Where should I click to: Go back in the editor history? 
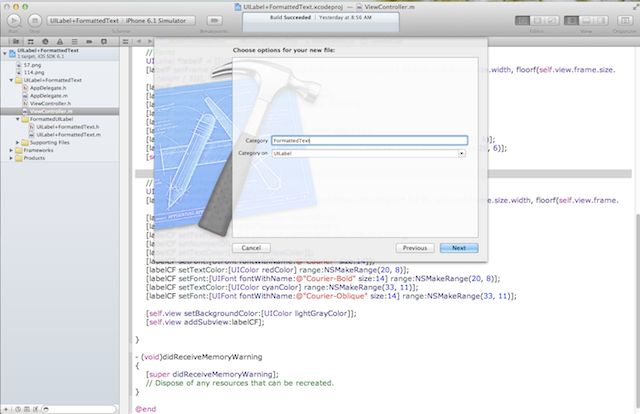click(138, 42)
